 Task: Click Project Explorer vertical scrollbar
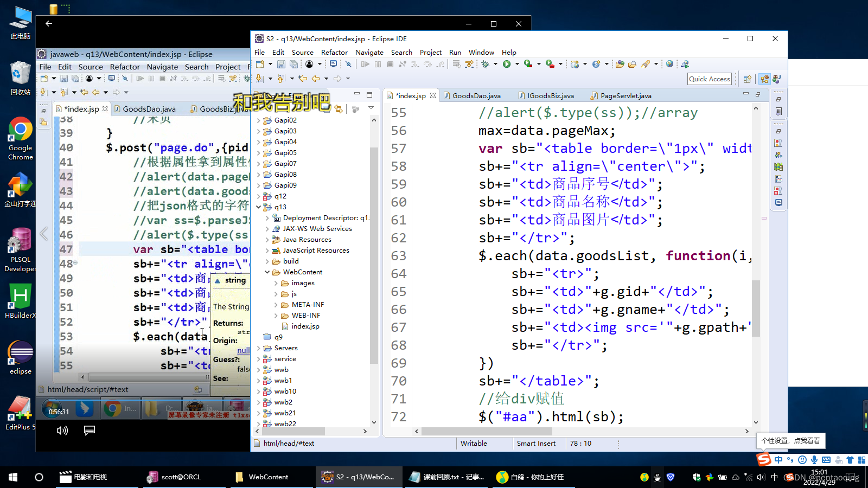click(x=373, y=255)
